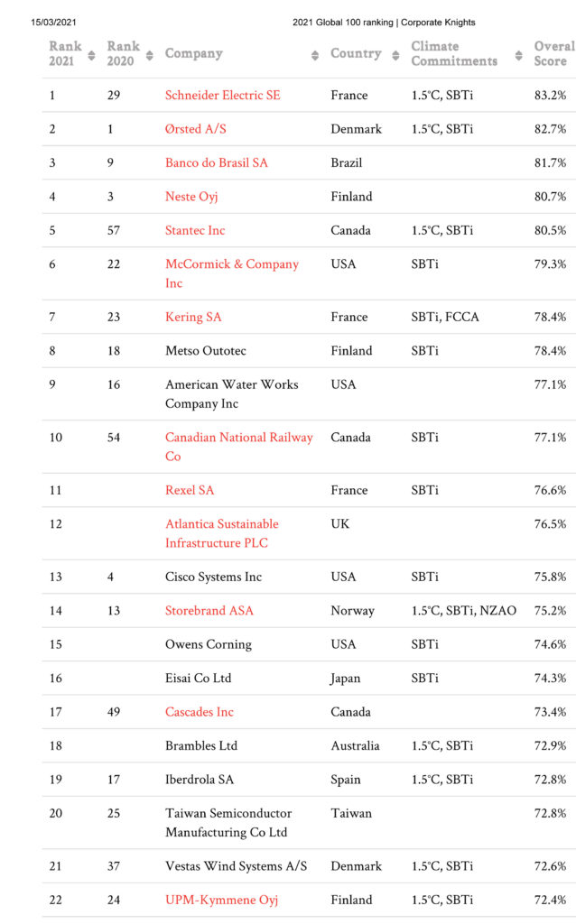Open McCormick & Company Inc link

click(x=232, y=273)
